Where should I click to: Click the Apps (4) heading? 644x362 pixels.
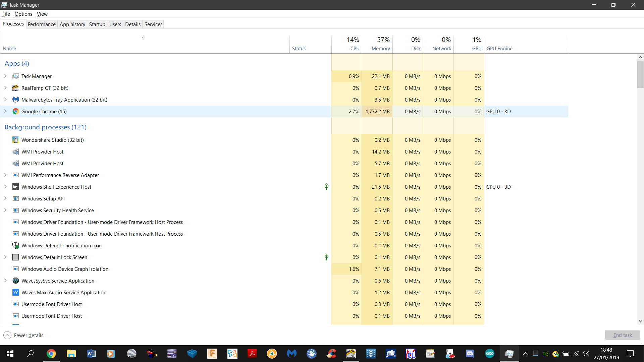(17, 63)
